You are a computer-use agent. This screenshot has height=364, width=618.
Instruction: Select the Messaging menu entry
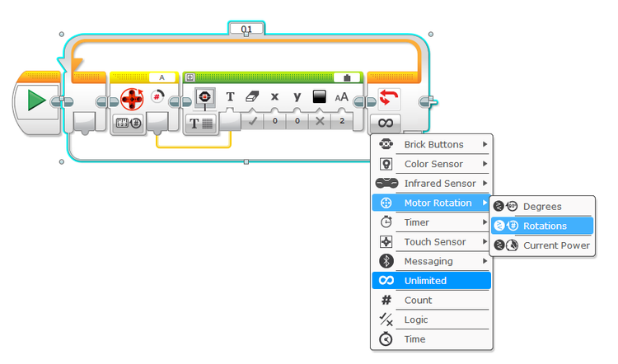(428, 261)
